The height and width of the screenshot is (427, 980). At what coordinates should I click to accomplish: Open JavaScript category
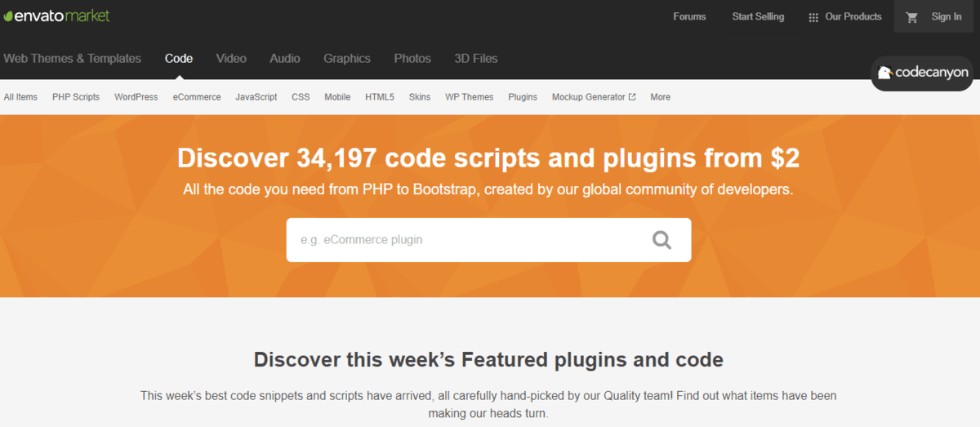click(256, 96)
